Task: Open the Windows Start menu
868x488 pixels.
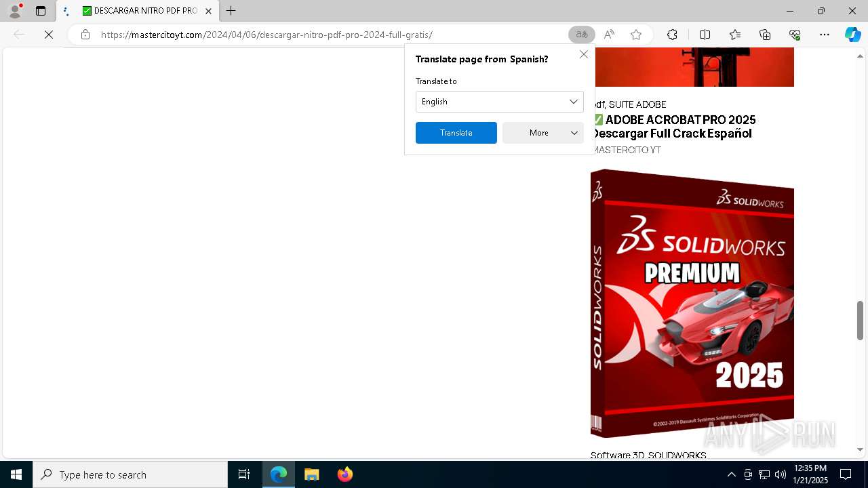Action: click(x=16, y=474)
